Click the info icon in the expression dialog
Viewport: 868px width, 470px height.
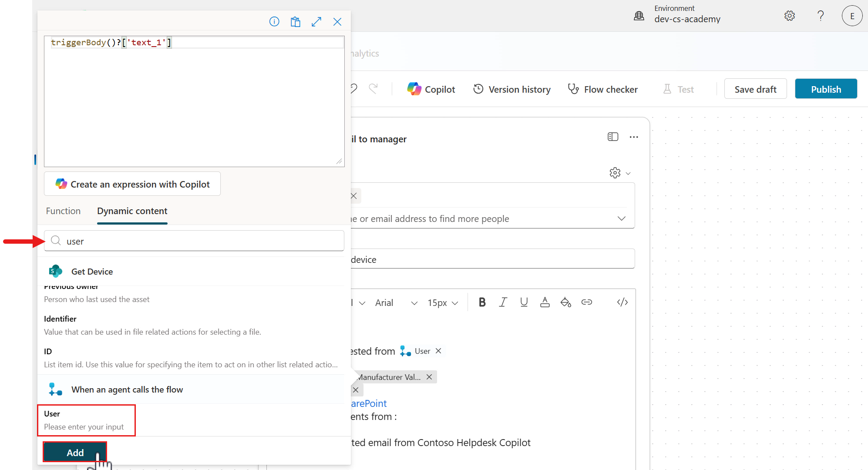(x=274, y=21)
